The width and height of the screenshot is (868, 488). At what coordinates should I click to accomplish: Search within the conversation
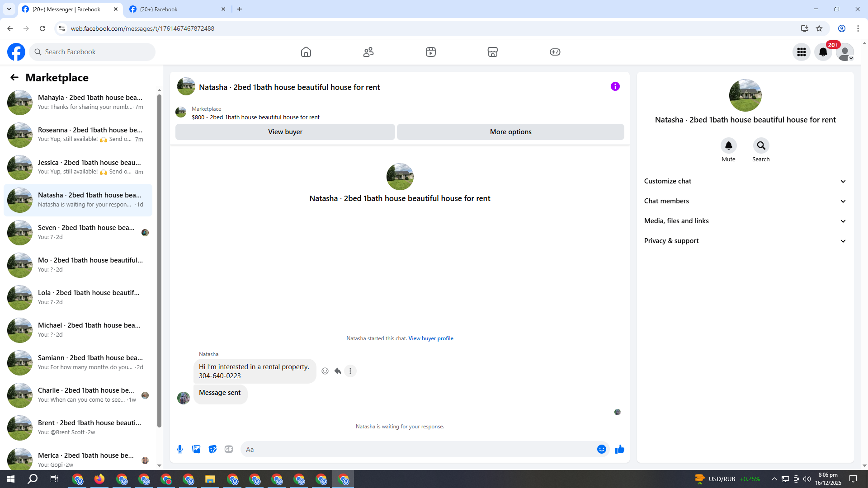[761, 145]
